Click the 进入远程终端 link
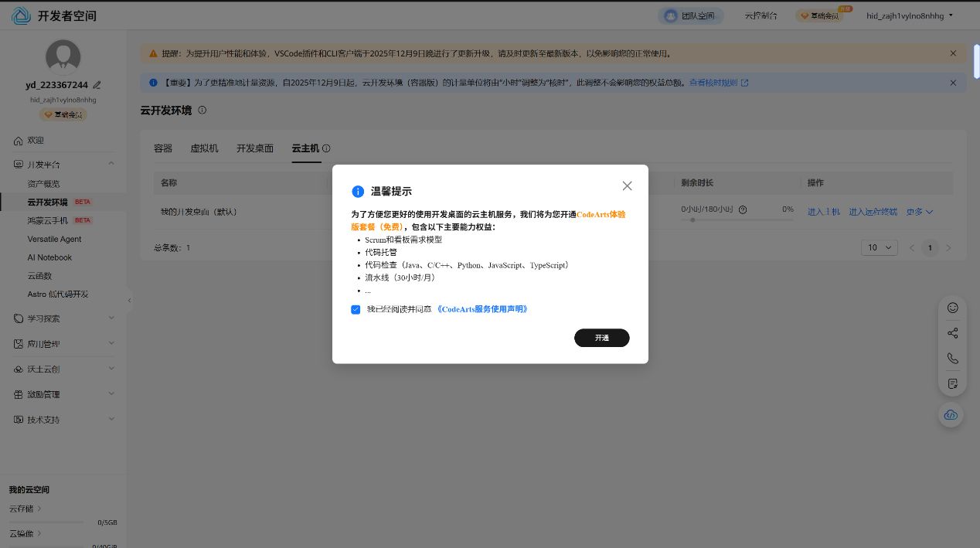Screen dimensions: 980x548 point(873,212)
